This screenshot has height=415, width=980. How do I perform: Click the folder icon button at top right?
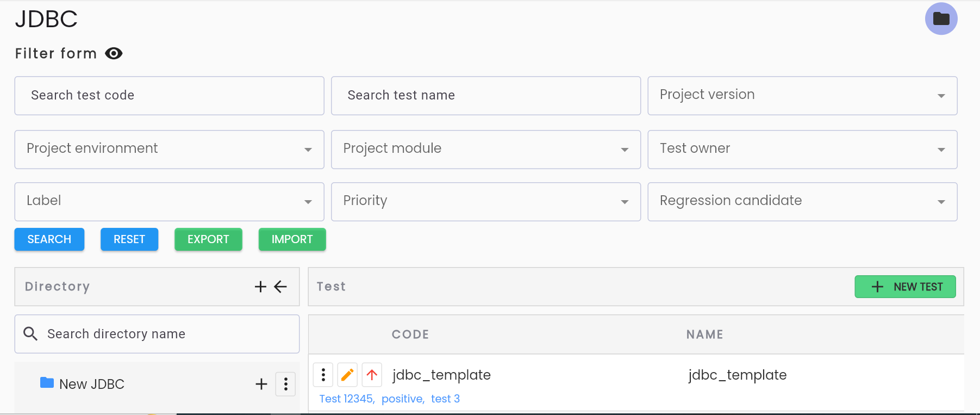[941, 18]
